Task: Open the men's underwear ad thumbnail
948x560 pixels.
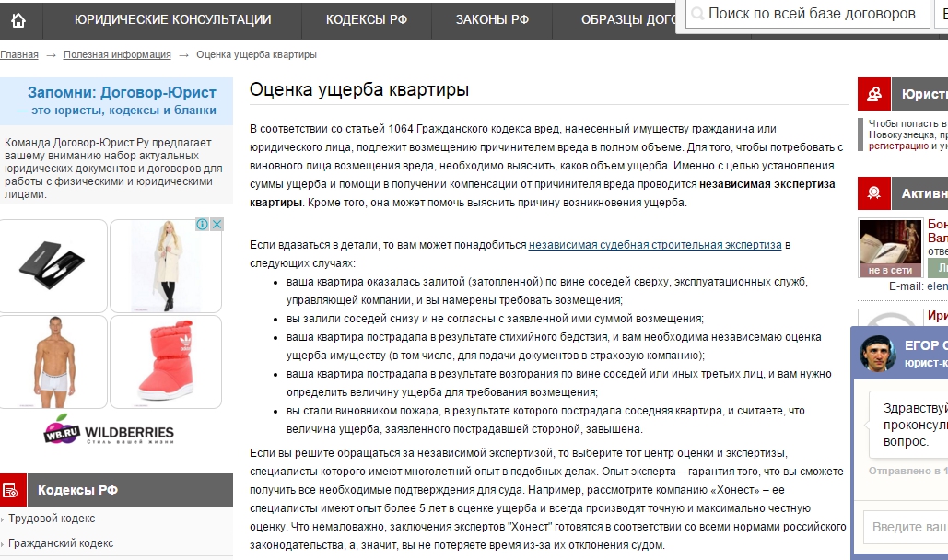Action: (x=53, y=362)
